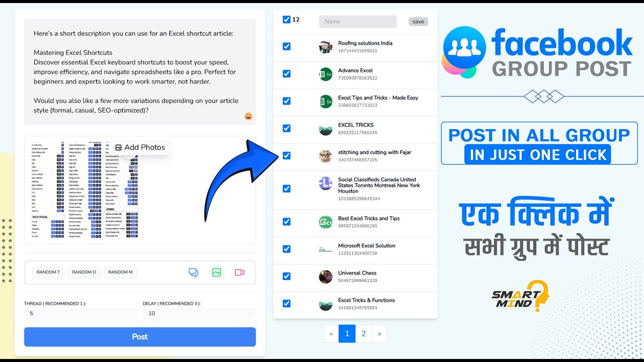Click group ID 187144431655031
The width and height of the screenshot is (644, 362).
358,51
